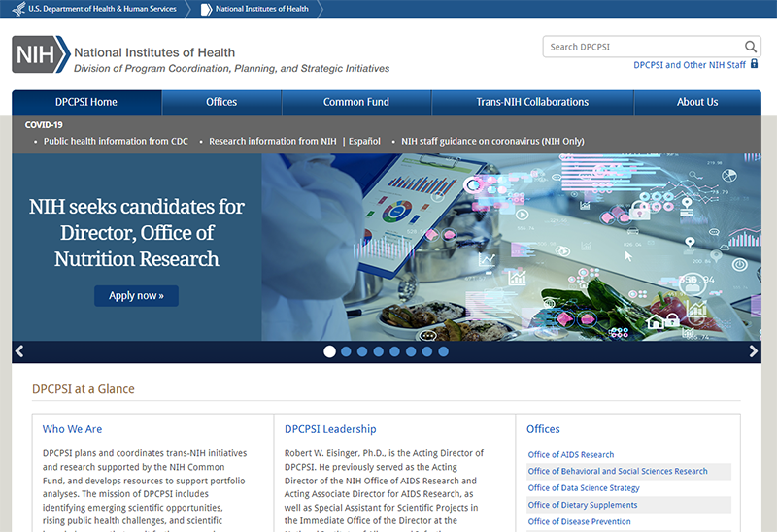Click the carousel banner image
Image resolution: width=777 pixels, height=532 pixels.
click(x=512, y=248)
